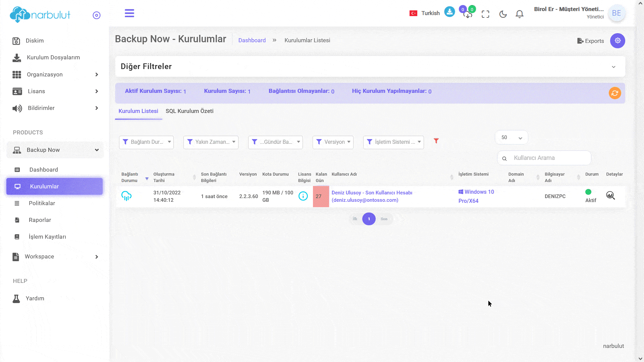Open the 50 rows-per-page dropdown

pyautogui.click(x=512, y=137)
